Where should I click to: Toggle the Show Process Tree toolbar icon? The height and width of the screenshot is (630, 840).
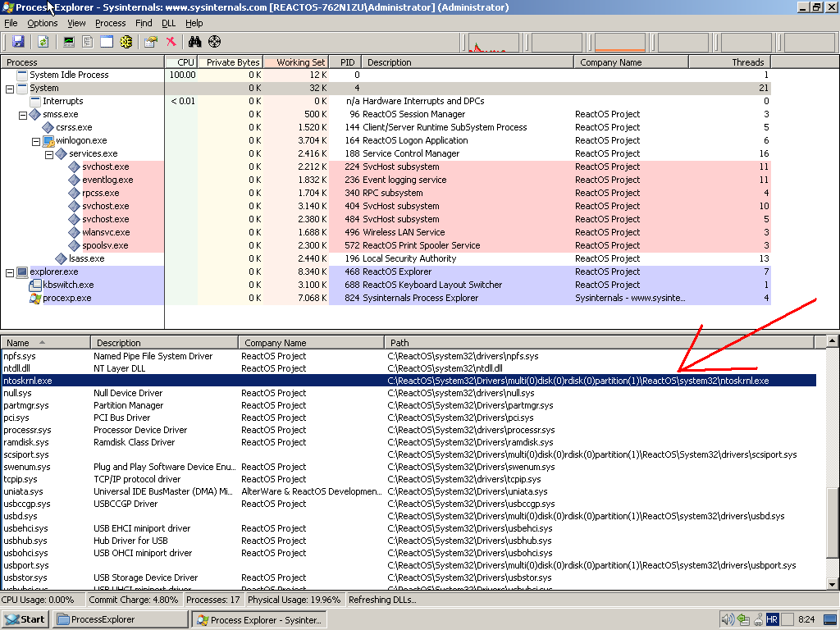(87, 42)
